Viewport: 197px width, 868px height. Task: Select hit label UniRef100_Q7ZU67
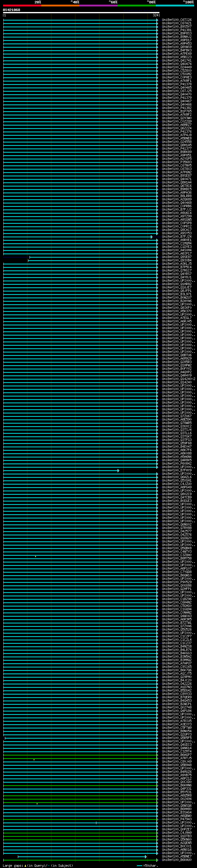176,417
